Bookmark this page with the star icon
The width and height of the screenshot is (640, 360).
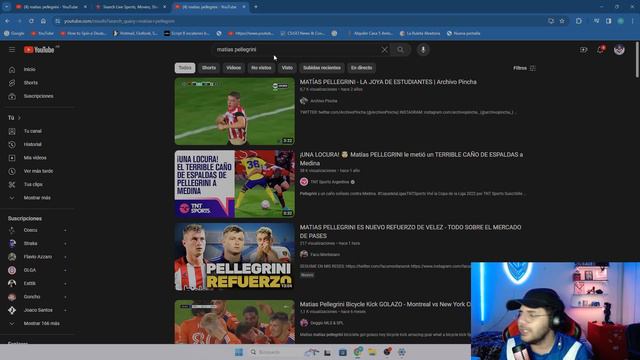[x=562, y=21]
